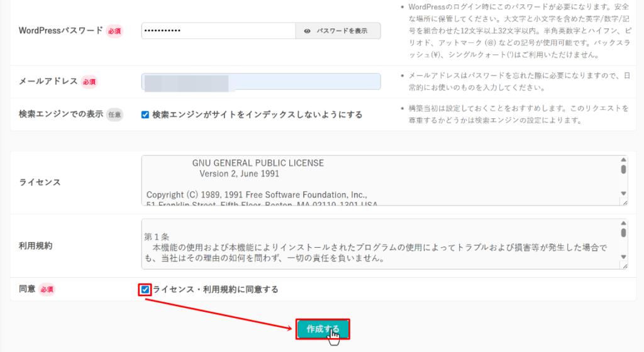Uncheck ライセンス・利用規約に同意する checkbox
Screen dimensions: 644x352
tap(146, 290)
